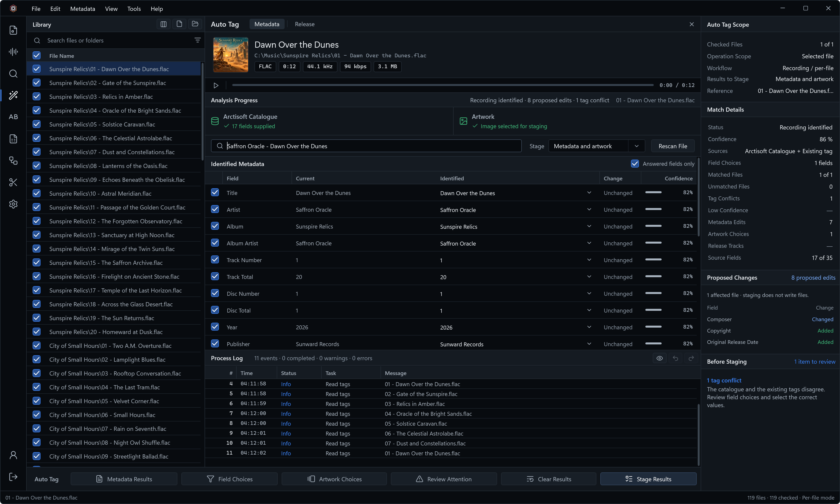
Task: Uncheck 02 - Gate of the Sunspire.flac checkbox
Action: 37,83
